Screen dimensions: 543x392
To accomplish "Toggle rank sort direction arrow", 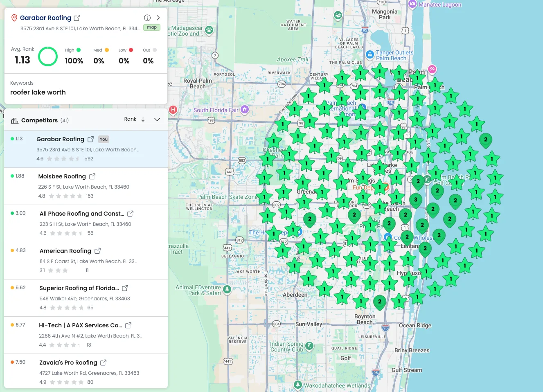I will pos(143,119).
